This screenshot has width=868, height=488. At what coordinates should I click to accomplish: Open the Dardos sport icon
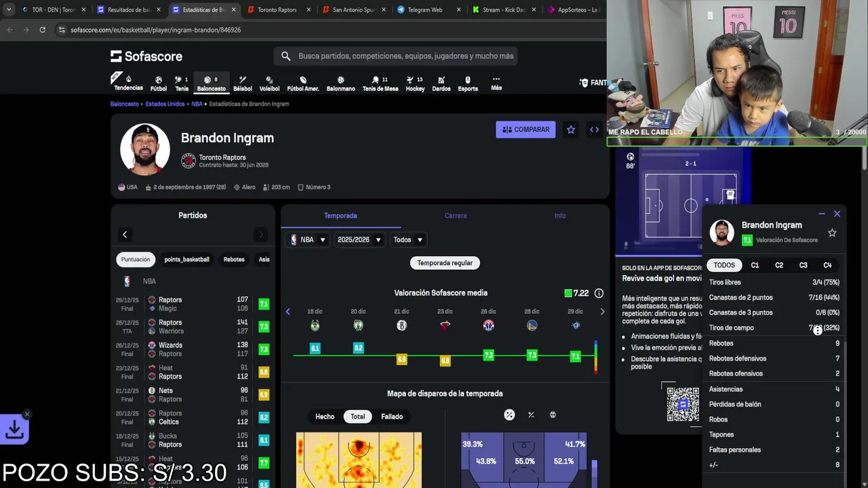(441, 83)
